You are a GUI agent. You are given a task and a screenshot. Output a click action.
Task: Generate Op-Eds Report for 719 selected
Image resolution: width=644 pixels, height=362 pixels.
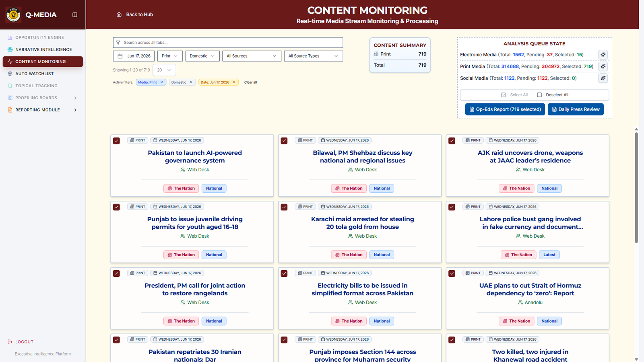pyautogui.click(x=505, y=109)
